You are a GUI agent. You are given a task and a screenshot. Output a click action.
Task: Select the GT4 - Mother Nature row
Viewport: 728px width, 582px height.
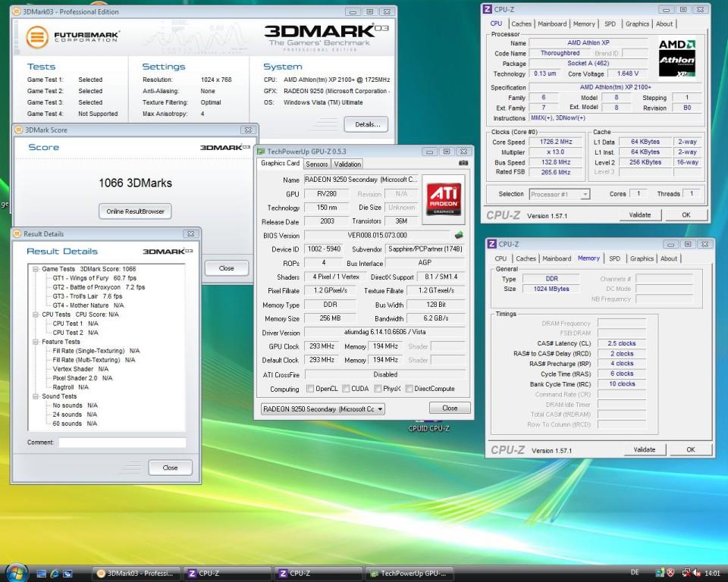tap(88, 305)
